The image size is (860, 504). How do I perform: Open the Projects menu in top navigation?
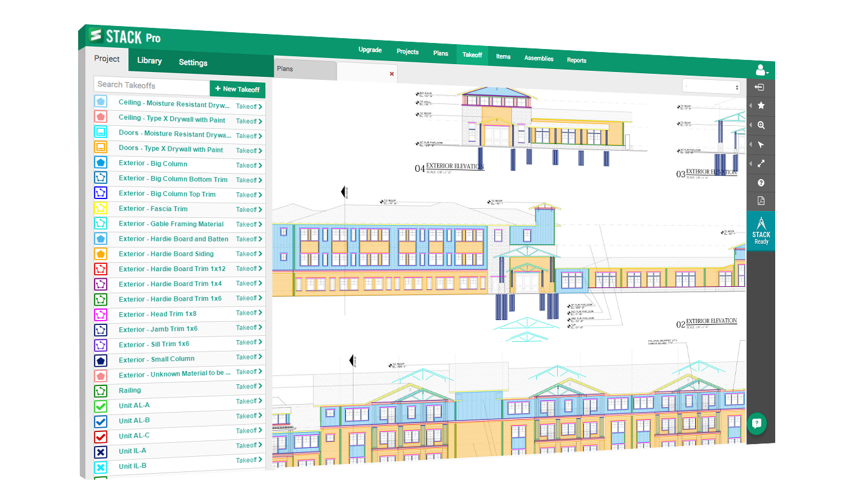pyautogui.click(x=408, y=51)
